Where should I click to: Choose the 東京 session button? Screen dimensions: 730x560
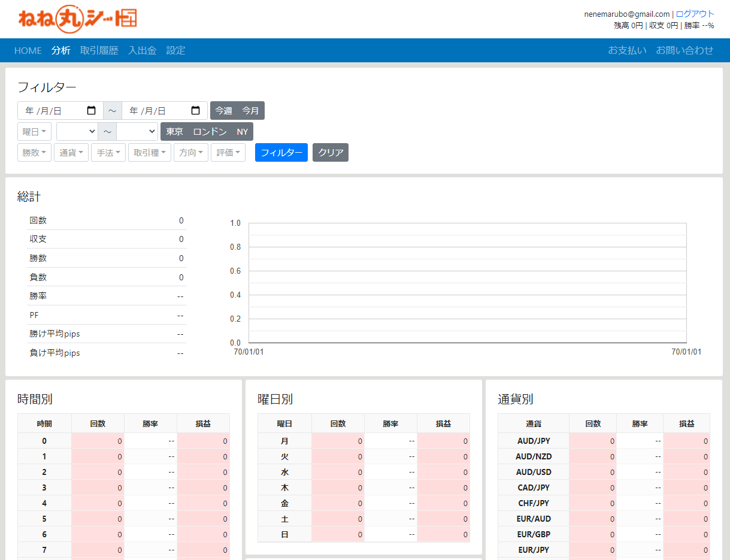[x=174, y=132]
